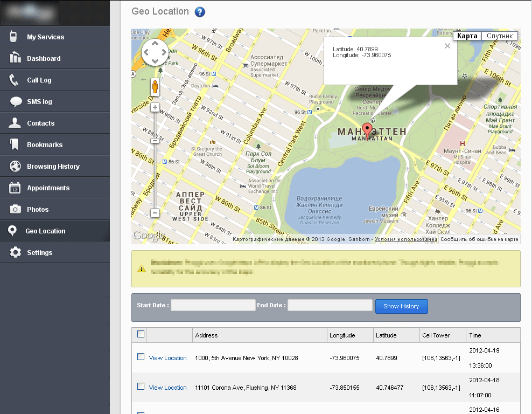Image resolution: width=532 pixels, height=414 pixels.
Task: Open the Geo Location help icon
Action: 200,12
